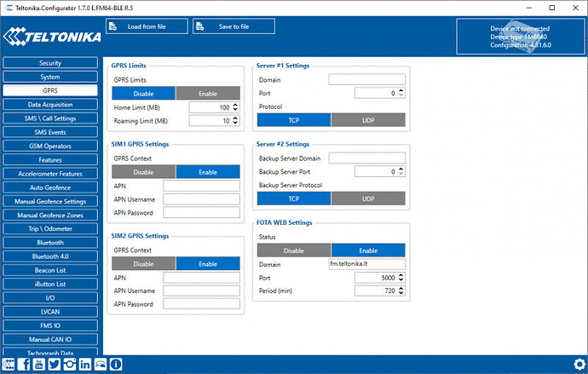Image resolution: width=588 pixels, height=374 pixels.
Task: Open the LVCAN section
Action: [50, 312]
